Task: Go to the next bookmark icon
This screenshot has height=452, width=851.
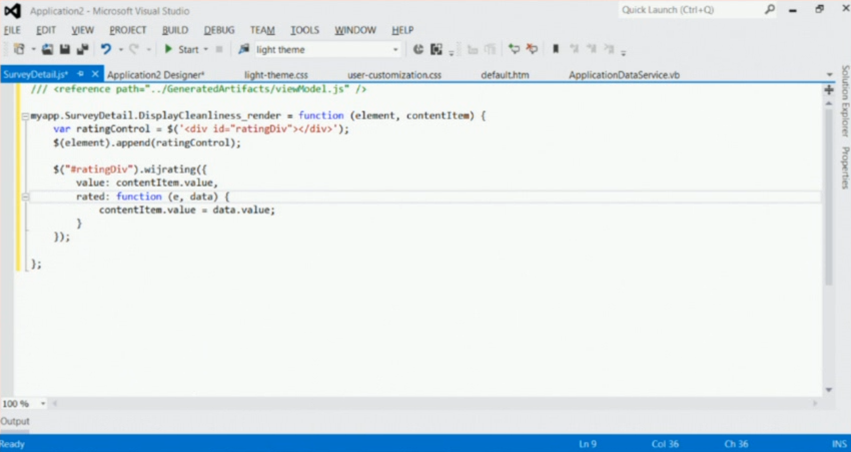Action: click(x=592, y=49)
